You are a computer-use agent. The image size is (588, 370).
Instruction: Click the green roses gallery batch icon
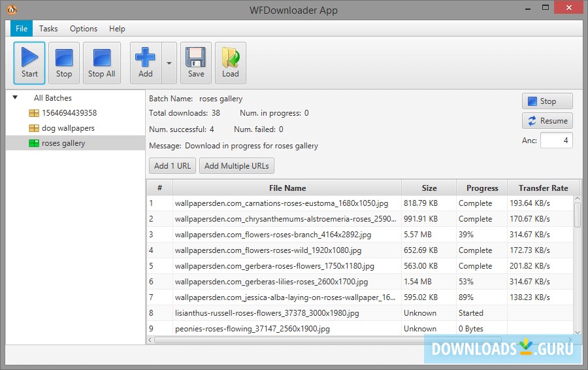tap(34, 143)
